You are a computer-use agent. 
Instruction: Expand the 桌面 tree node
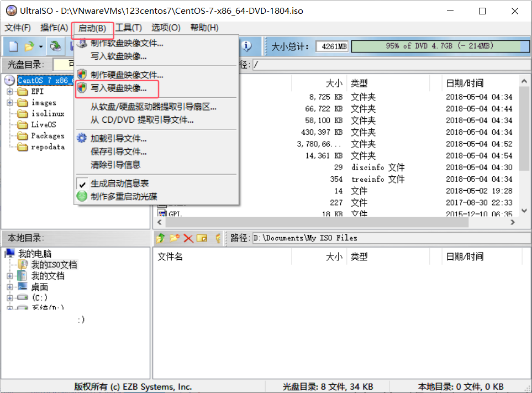[x=10, y=287]
